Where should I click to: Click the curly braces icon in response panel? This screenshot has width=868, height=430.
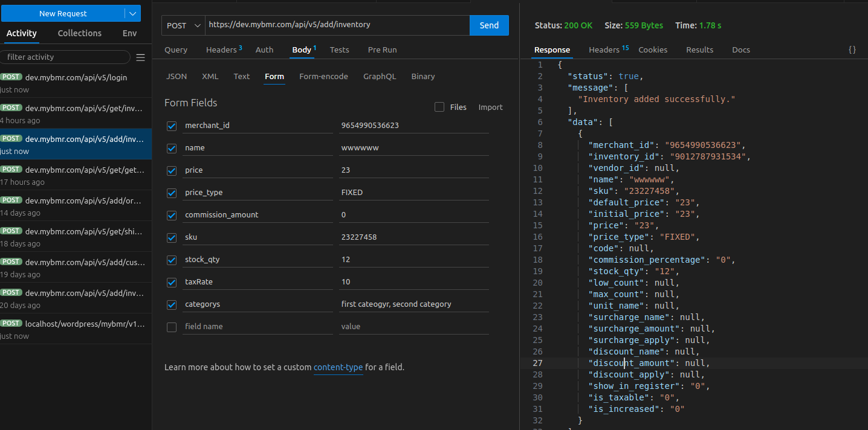[x=852, y=50]
